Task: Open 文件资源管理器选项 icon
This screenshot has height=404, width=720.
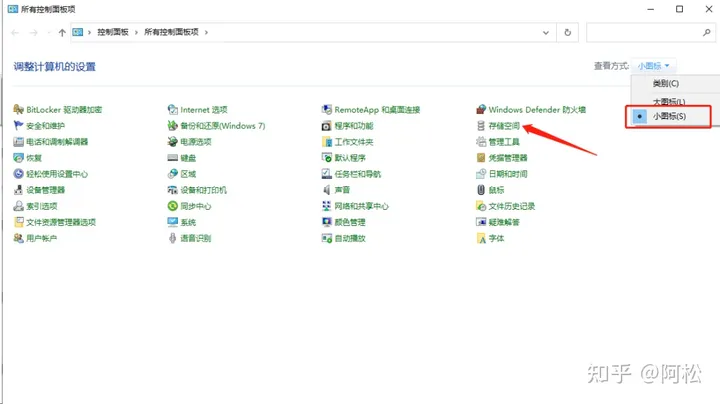Action: tap(18, 222)
